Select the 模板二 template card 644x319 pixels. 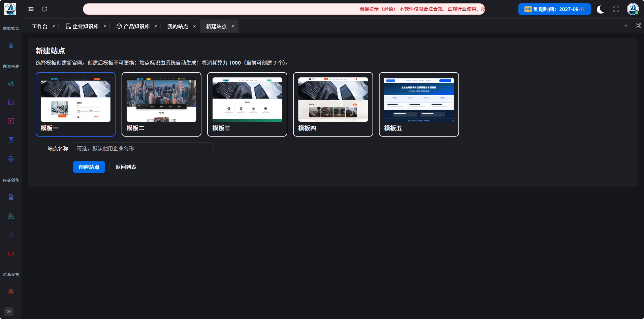point(161,104)
